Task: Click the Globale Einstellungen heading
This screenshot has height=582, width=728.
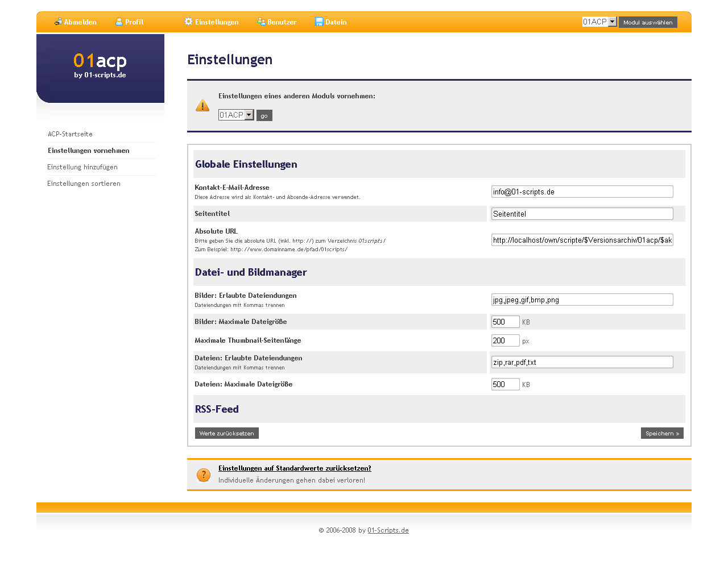Action: point(246,164)
